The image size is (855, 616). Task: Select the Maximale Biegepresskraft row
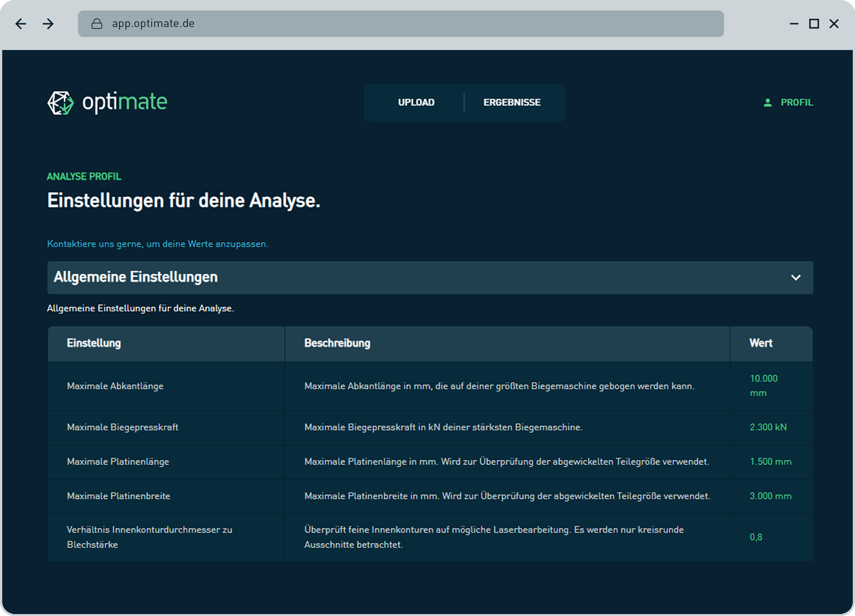pos(122,427)
